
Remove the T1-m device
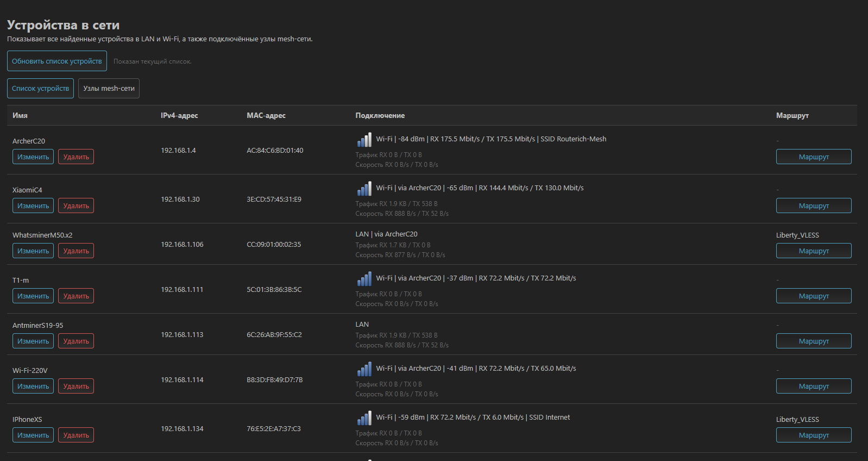76,296
